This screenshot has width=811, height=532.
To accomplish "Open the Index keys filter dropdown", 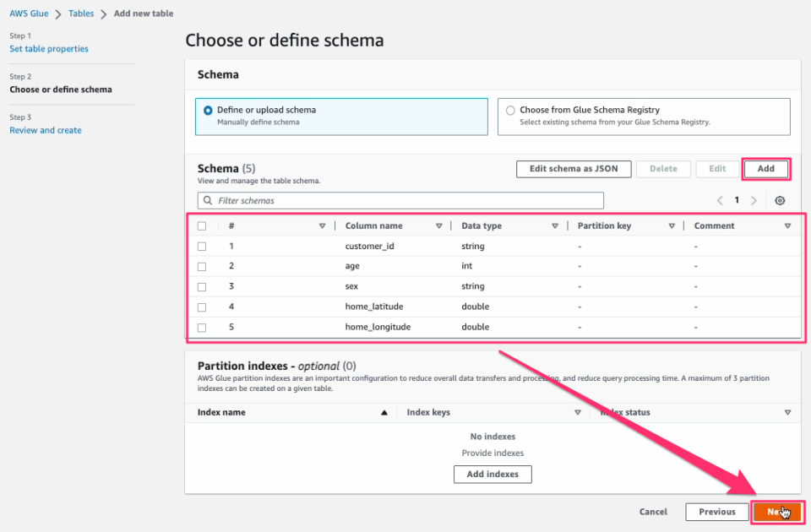I will click(578, 412).
